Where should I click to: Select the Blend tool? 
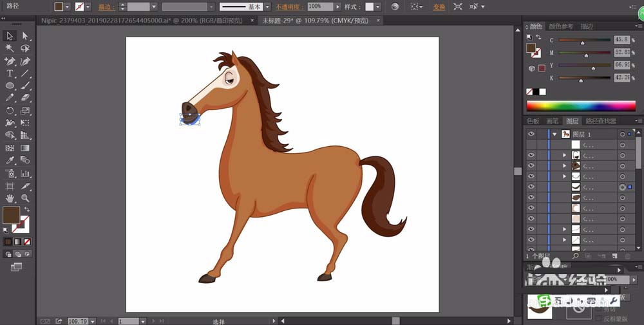[x=25, y=160]
